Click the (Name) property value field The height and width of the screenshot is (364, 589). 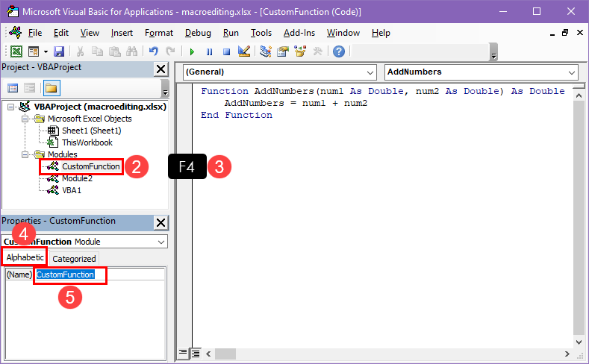(x=99, y=274)
